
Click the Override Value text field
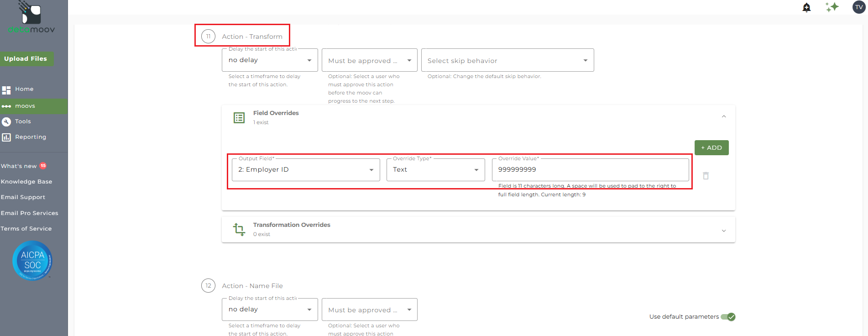pyautogui.click(x=590, y=170)
